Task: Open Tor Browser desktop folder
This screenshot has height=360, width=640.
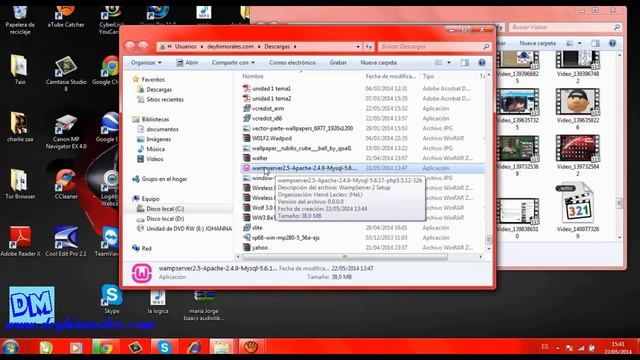Action: [x=20, y=184]
